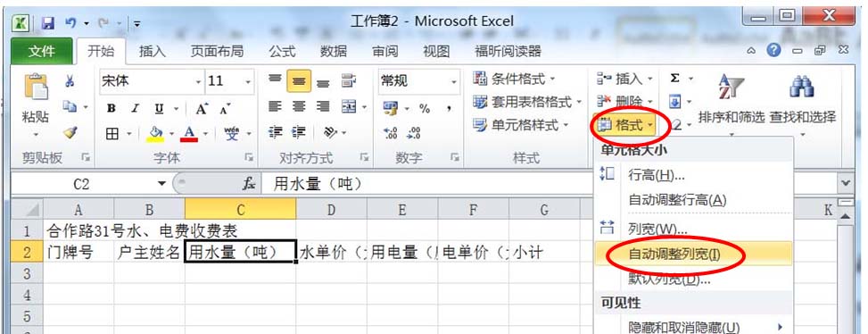
Task: Expand the 套用表格格式 dropdown
Action: point(579,103)
